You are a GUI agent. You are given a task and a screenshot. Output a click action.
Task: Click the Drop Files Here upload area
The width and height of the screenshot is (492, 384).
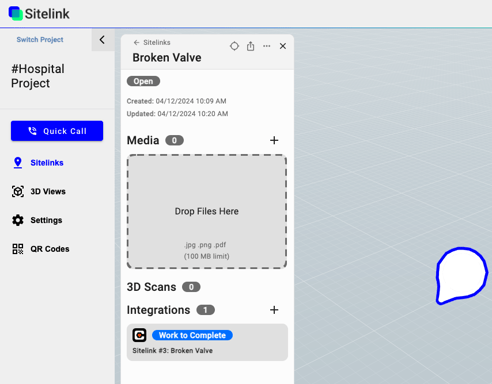[x=207, y=211]
